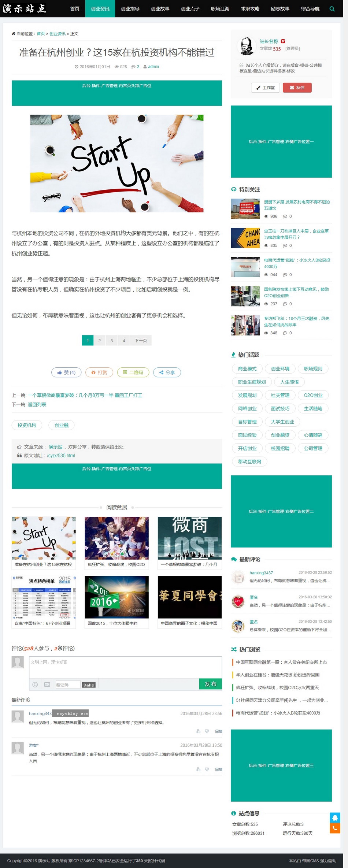The height and width of the screenshot is (868, 348).
Task: Like the article with 赞 button
Action: pos(66,372)
